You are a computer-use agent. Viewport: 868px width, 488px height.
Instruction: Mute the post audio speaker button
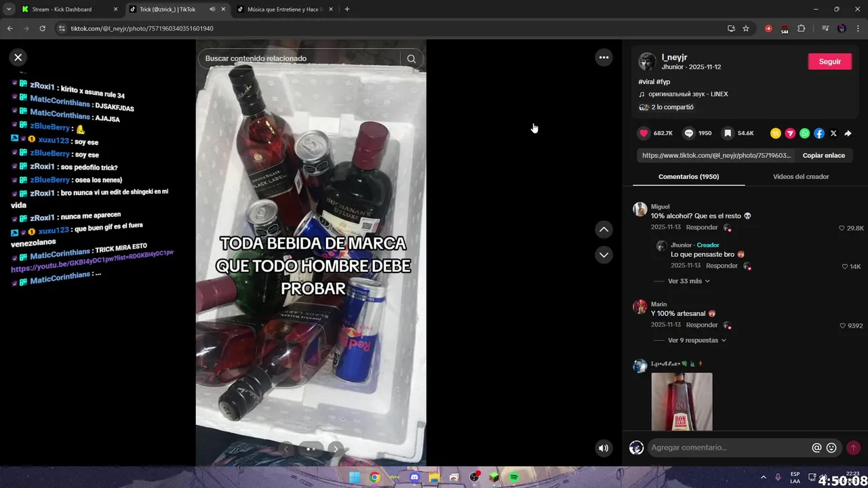click(604, 448)
